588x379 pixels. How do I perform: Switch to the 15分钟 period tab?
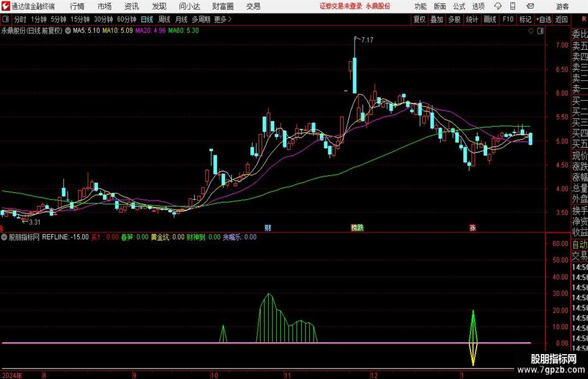pos(80,19)
